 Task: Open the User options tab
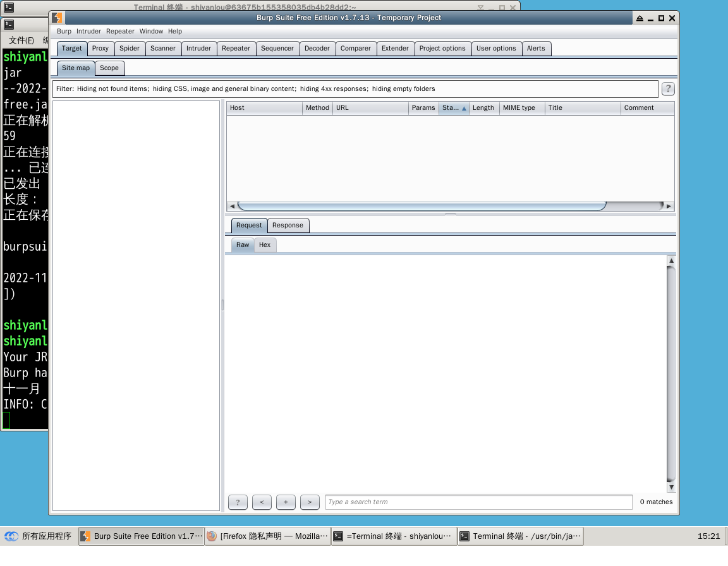point(496,48)
